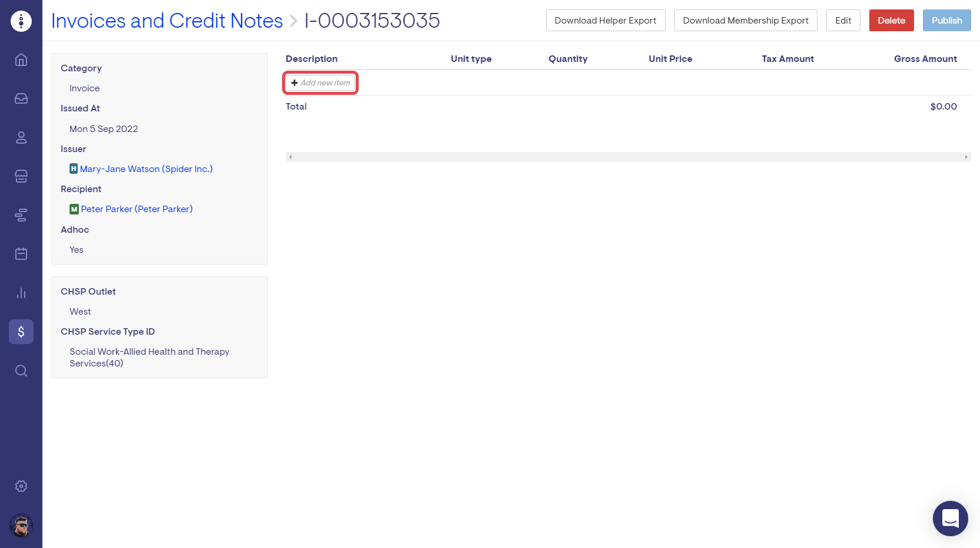980x548 pixels.
Task: Click Add new item field
Action: tap(321, 83)
